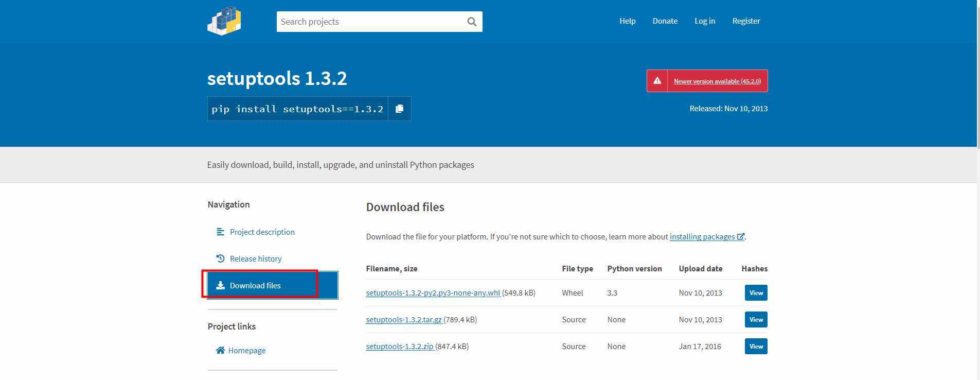The image size is (980, 380).
Task: Click Released: Nov 10, 2013 text
Action: pos(728,108)
